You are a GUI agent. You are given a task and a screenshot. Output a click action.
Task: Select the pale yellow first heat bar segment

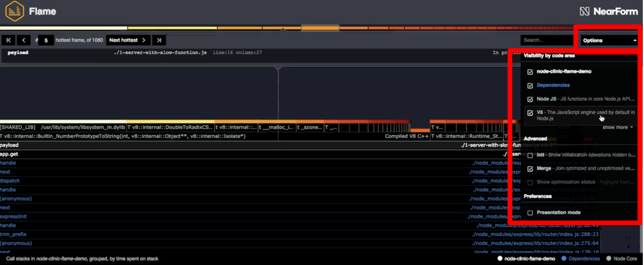(64, 28)
